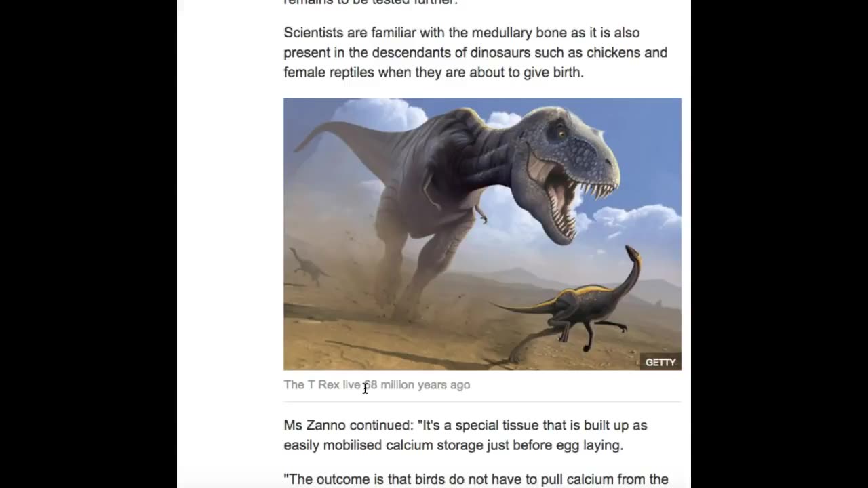Click the words 'female reptiles' in the paragraph
Image resolution: width=868 pixels, height=488 pixels.
tap(329, 72)
